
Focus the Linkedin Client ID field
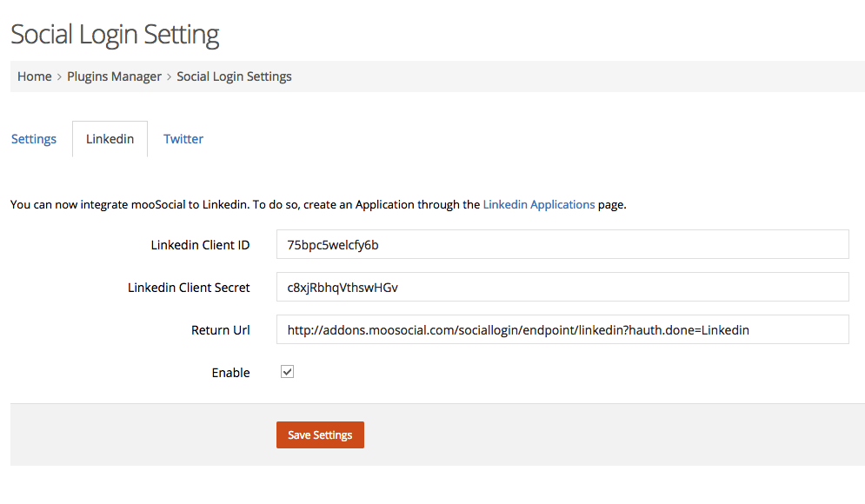pos(562,244)
